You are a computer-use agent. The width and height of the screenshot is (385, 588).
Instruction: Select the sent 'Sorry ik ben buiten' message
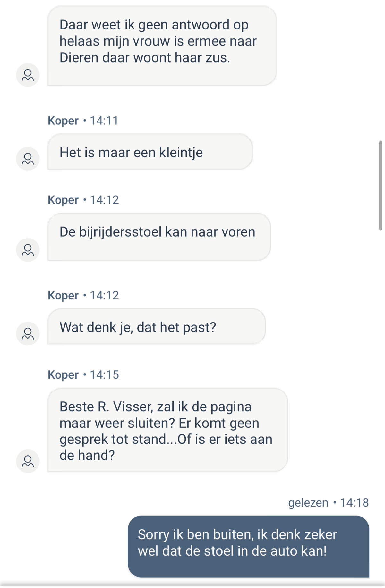(248, 547)
